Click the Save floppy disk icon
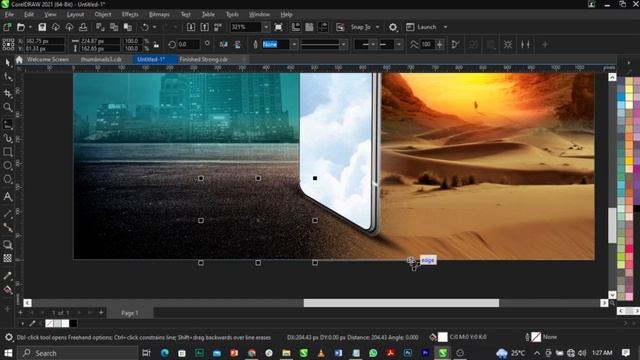 (42, 27)
